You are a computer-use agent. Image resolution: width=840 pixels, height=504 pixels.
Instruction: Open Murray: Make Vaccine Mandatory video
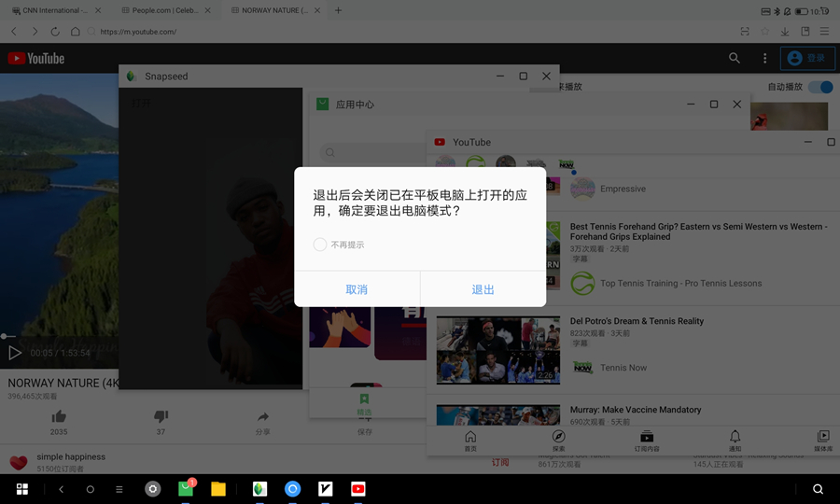click(x=636, y=410)
